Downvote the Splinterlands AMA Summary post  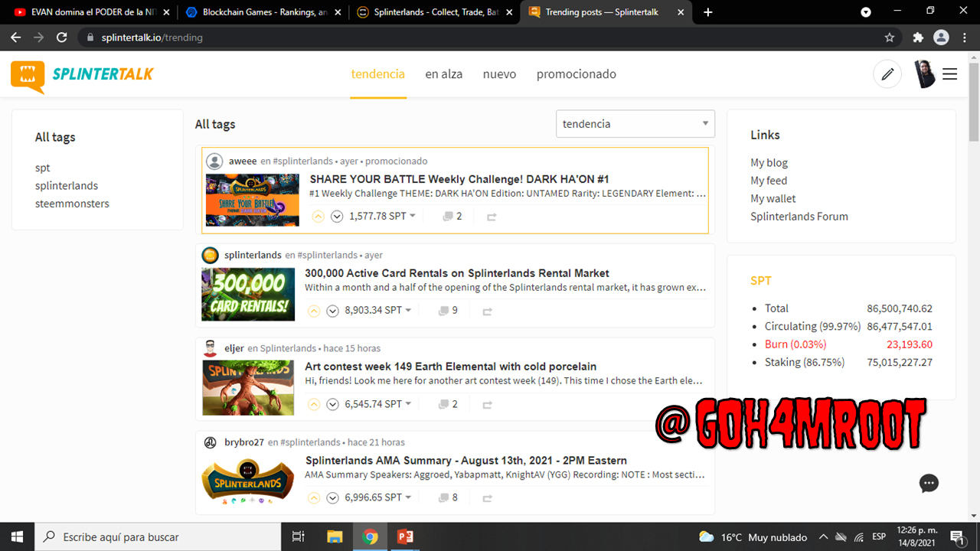(332, 497)
